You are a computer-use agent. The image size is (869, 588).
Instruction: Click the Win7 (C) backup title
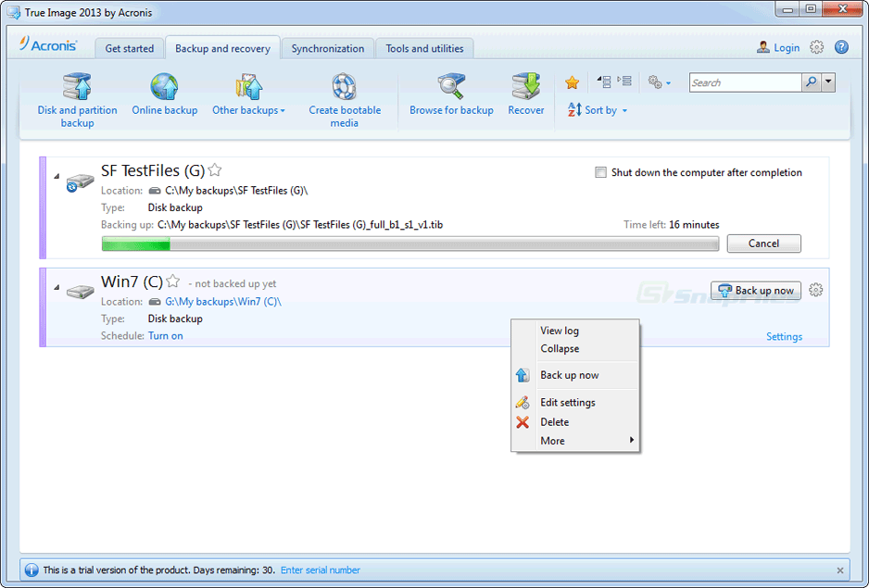click(132, 281)
